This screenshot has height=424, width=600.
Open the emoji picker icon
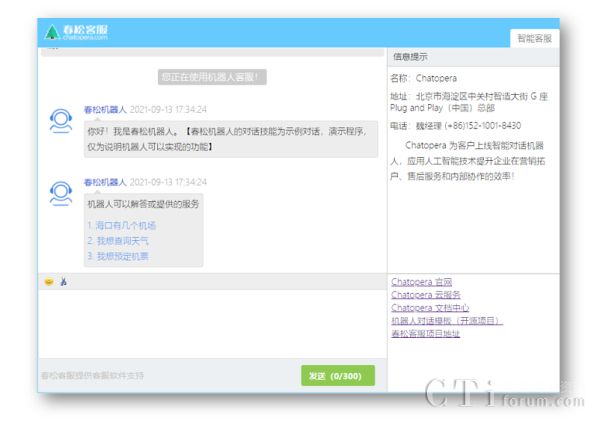point(48,282)
